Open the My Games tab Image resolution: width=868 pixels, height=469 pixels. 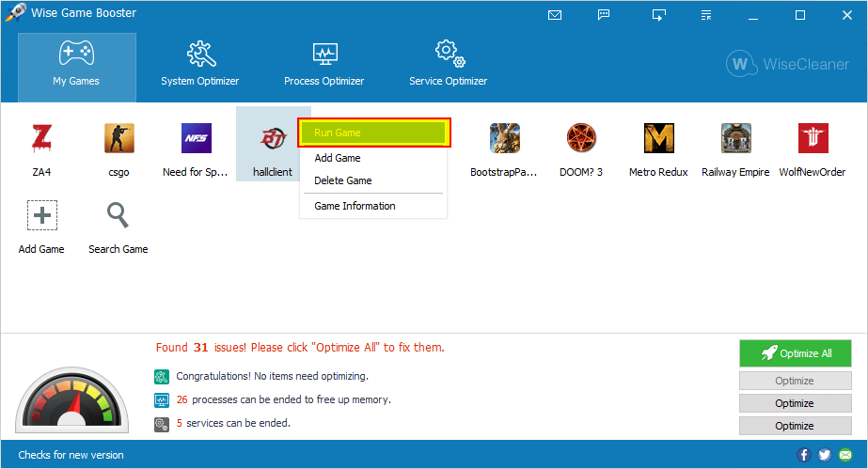[x=76, y=67]
